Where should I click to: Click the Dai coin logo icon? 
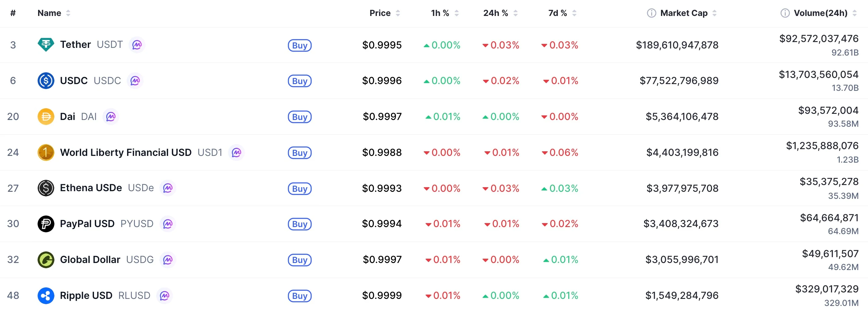point(46,116)
